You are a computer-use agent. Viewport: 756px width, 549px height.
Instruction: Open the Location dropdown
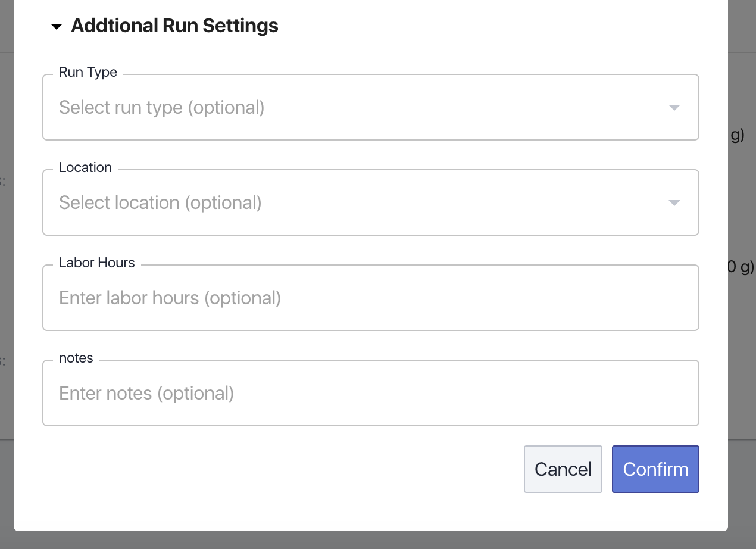370,202
